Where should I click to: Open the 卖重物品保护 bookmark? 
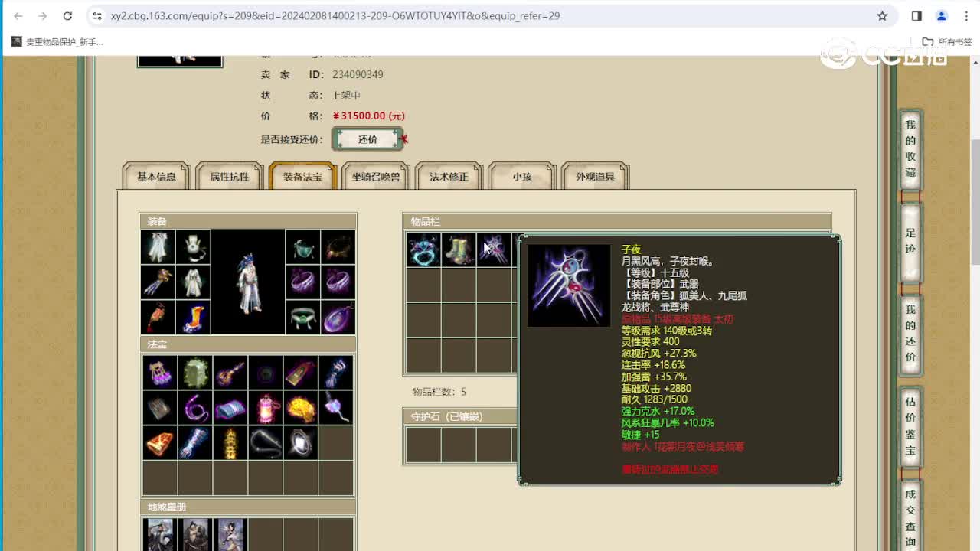pos(57,42)
